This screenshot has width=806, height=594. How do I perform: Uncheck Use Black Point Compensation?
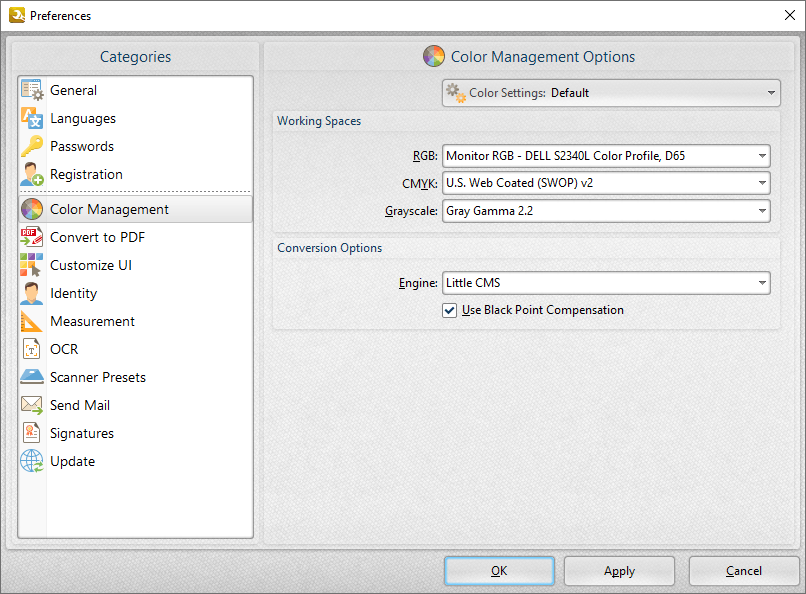pos(450,310)
